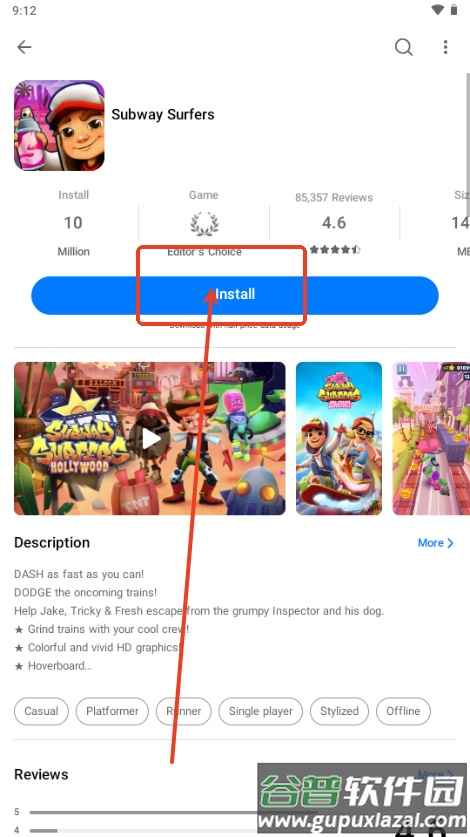This screenshot has width=470, height=837.
Task: Tap the Editor's Choice laurel badge
Action: pos(204,224)
